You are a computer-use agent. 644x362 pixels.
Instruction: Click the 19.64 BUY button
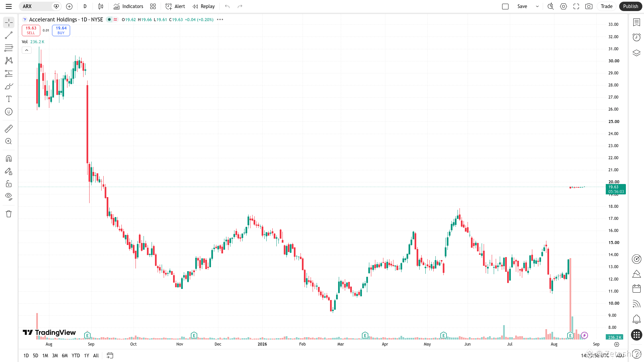click(x=61, y=31)
